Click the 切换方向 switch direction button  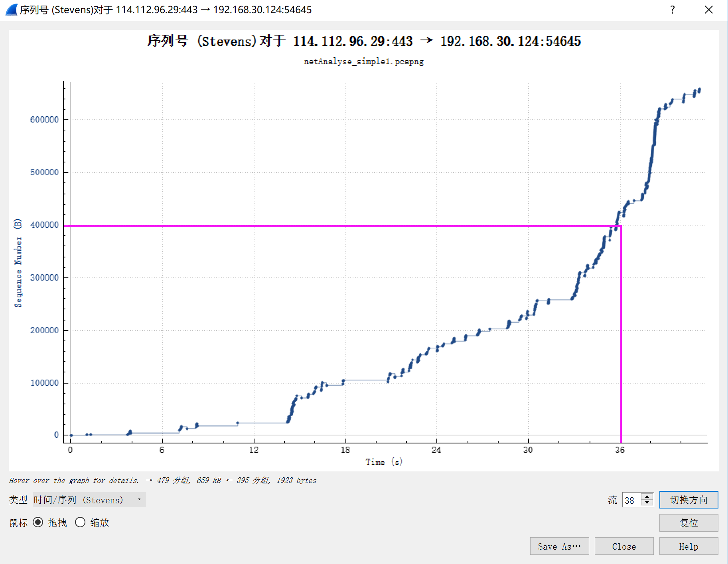click(689, 500)
